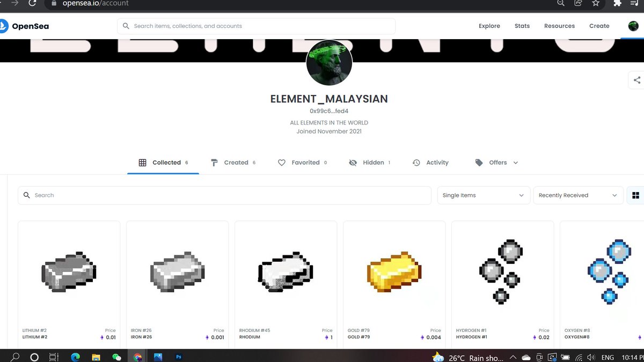Click the ELEMENT_MALAYSIAN profile picture
644x362 pixels.
click(329, 62)
